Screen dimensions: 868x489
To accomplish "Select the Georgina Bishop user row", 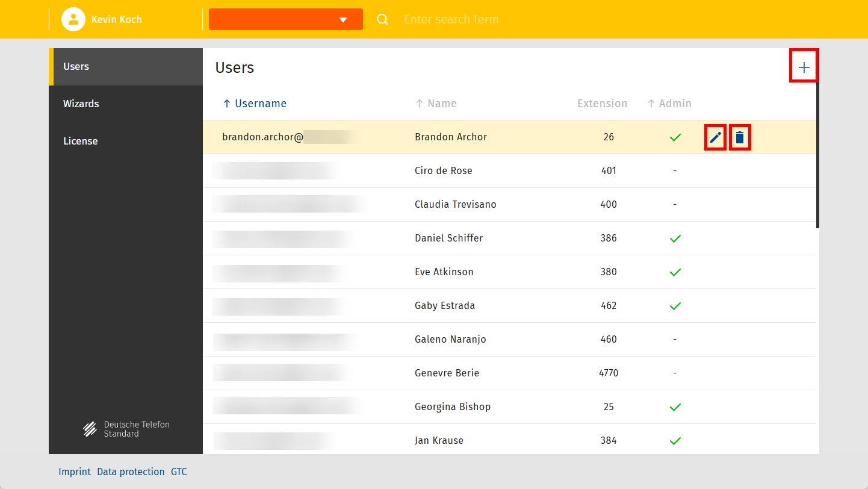I will 453,407.
